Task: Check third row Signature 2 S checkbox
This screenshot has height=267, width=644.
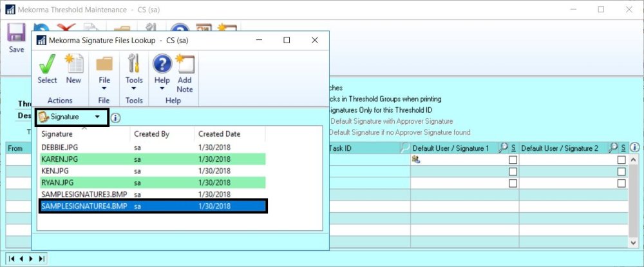Action: tap(621, 184)
